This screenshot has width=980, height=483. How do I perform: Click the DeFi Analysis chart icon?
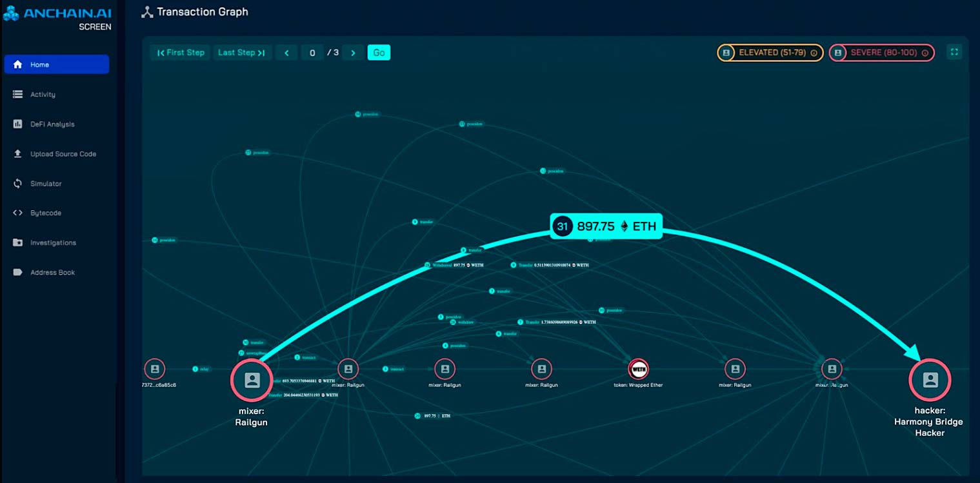click(18, 124)
